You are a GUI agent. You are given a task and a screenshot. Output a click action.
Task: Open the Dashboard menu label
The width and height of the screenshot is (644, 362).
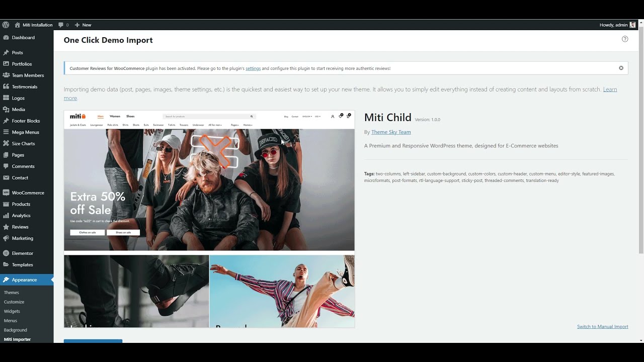[x=23, y=38]
